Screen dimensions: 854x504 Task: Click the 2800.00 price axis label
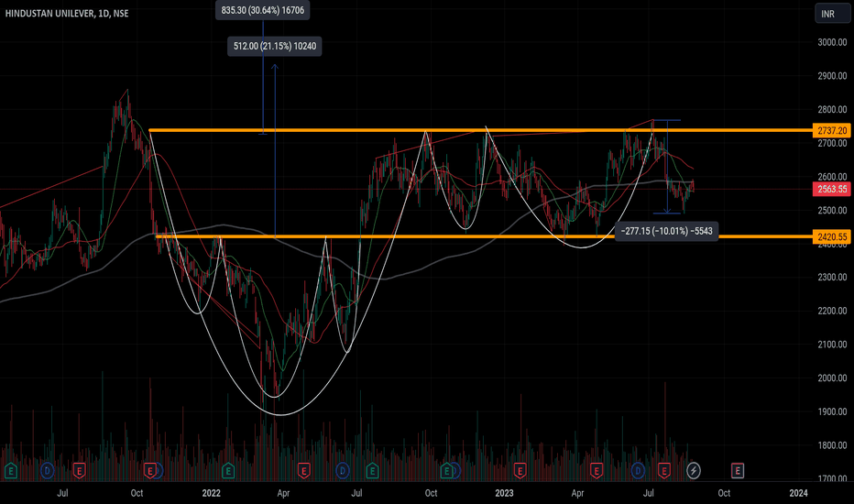832,110
